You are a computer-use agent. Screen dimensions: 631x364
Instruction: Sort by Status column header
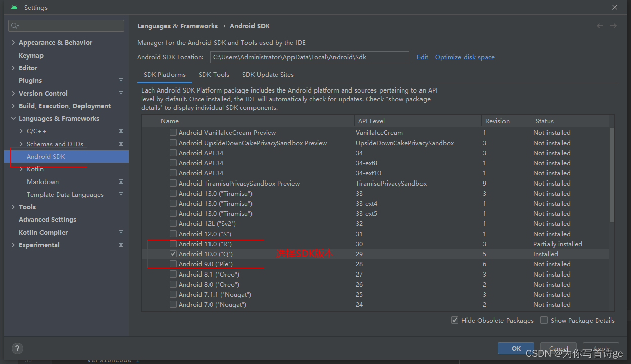570,121
